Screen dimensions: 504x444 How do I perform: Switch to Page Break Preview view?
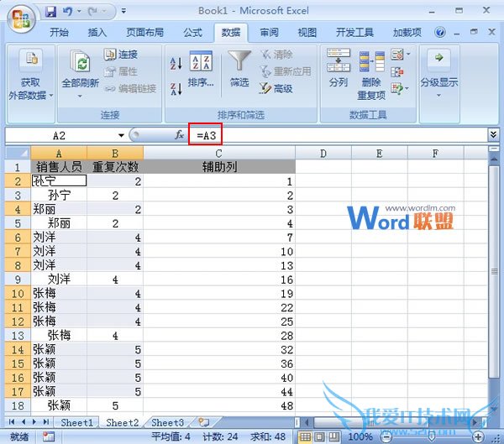tap(334, 436)
